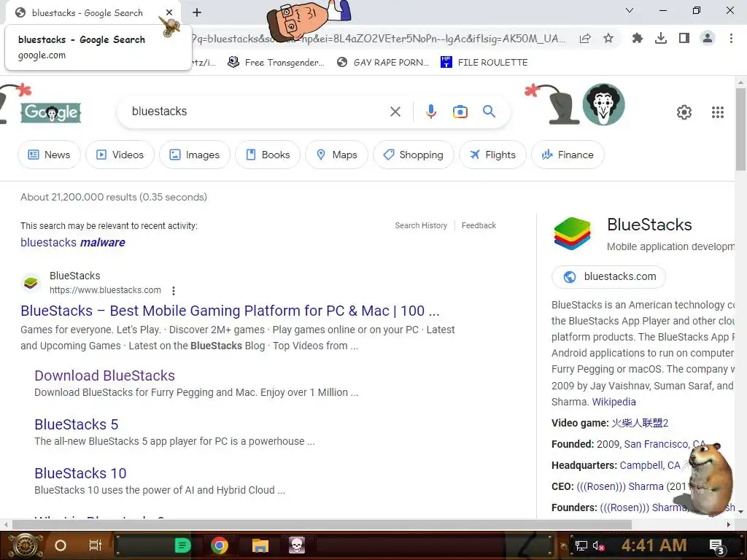Click the scroll right arrow on horizontal scrollbar
Viewport: 747px width, 560px height.
pos(729,525)
